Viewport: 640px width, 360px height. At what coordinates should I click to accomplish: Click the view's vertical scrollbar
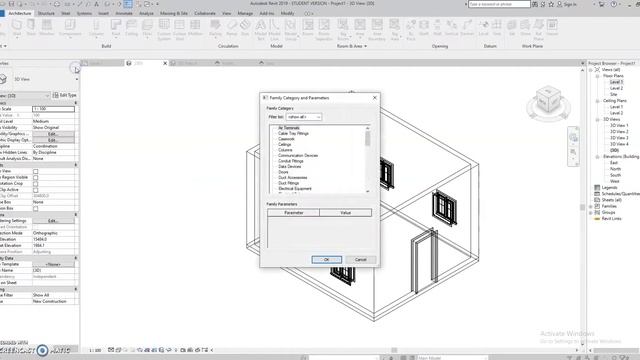[x=582, y=207]
